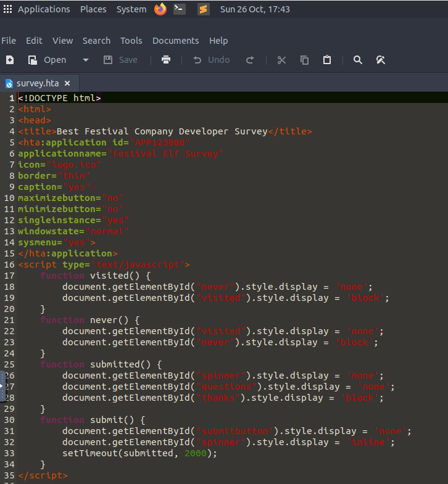Open the Documents menu

pos(175,41)
